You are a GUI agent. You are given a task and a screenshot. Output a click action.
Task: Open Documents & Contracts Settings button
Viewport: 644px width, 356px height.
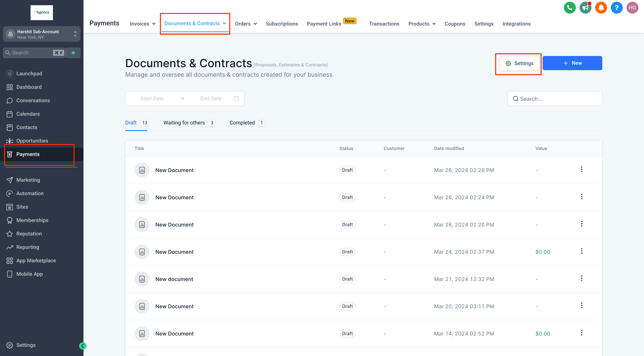click(519, 63)
